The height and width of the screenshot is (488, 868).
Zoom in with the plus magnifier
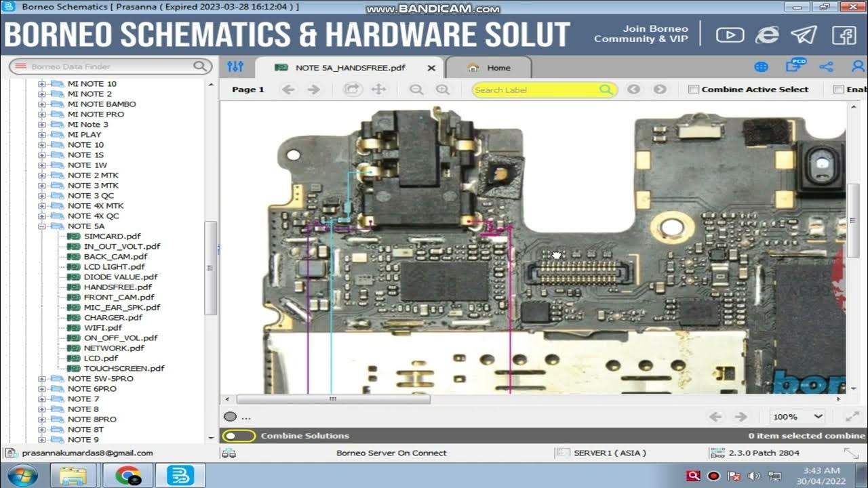(442, 89)
